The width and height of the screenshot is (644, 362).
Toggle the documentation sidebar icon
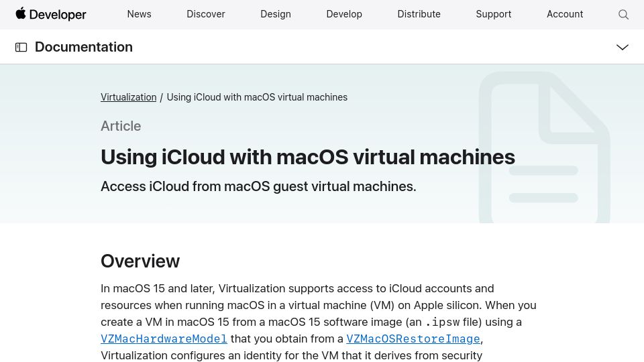tap(21, 47)
